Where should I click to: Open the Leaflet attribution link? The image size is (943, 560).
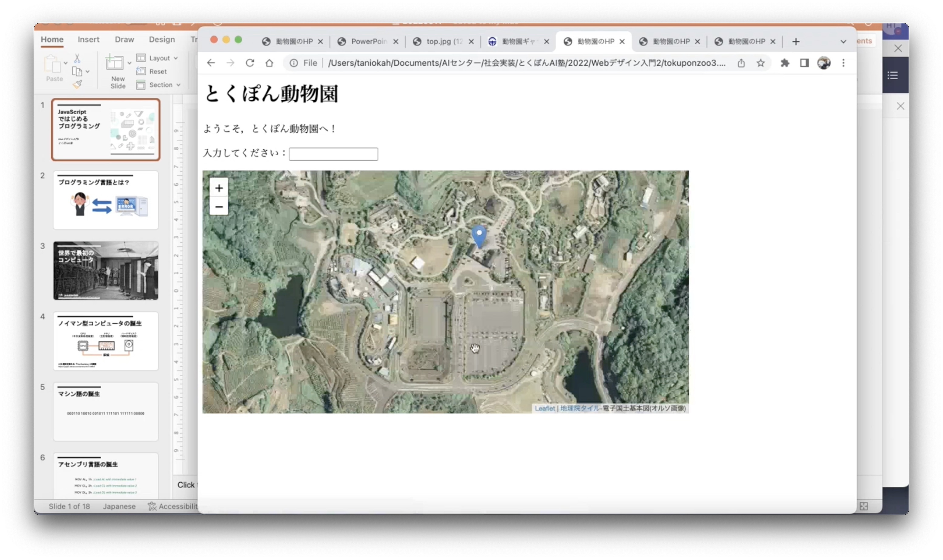tap(544, 408)
